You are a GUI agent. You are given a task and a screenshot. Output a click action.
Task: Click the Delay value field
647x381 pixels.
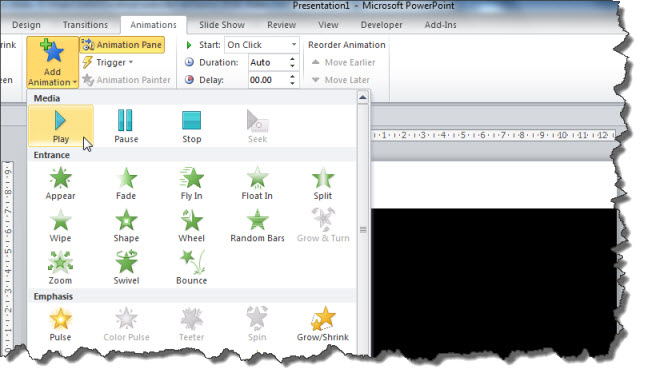(268, 80)
